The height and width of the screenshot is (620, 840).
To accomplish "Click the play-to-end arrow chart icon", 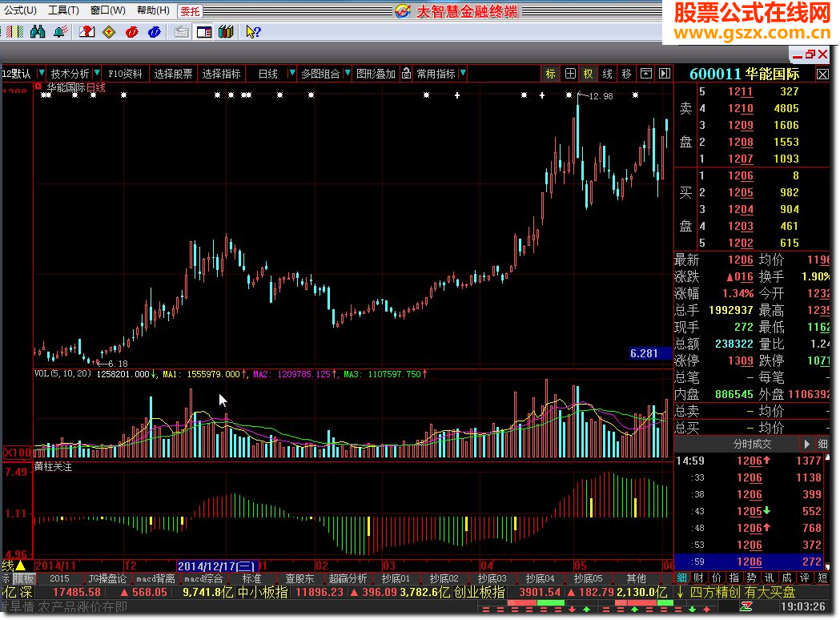I will coord(665,74).
